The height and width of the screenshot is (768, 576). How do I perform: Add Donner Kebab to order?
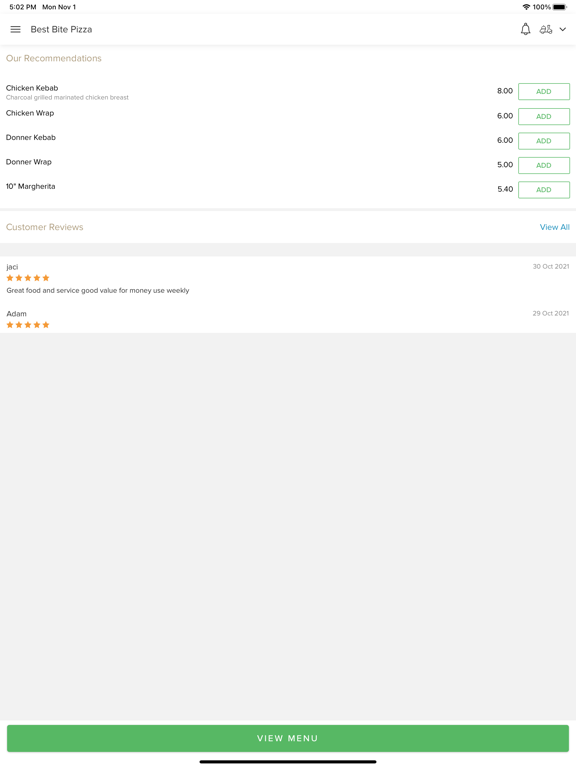pos(544,141)
